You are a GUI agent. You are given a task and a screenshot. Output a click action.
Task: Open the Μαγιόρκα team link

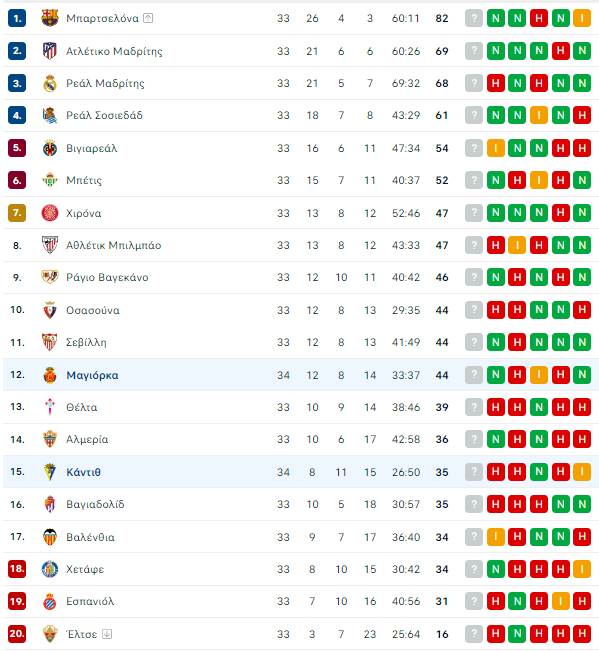click(x=92, y=375)
